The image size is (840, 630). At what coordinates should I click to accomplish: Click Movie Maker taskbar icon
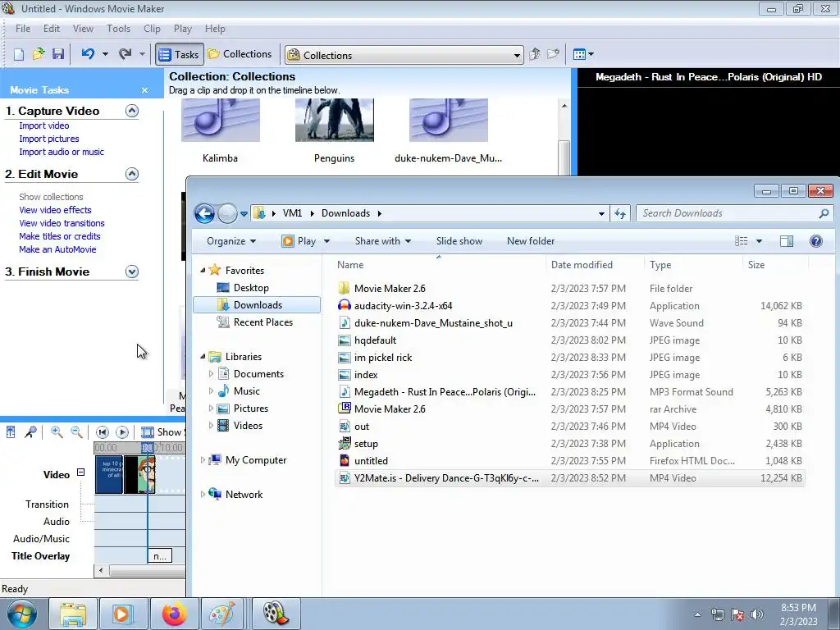click(x=276, y=614)
